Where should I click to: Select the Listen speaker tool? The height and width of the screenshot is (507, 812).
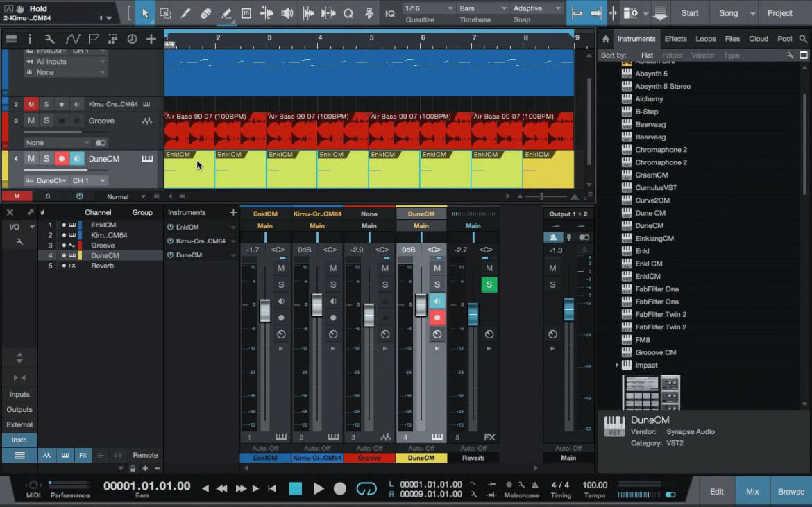click(287, 13)
